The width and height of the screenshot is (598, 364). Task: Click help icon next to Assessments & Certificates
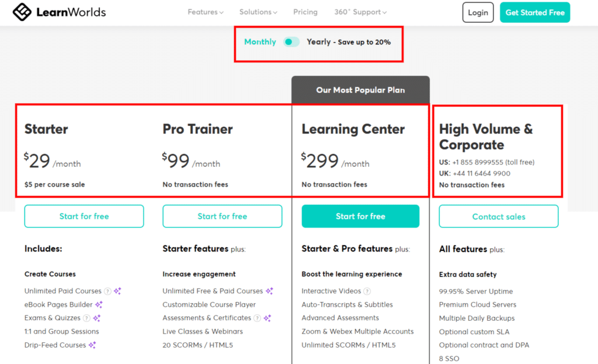pyautogui.click(x=258, y=318)
